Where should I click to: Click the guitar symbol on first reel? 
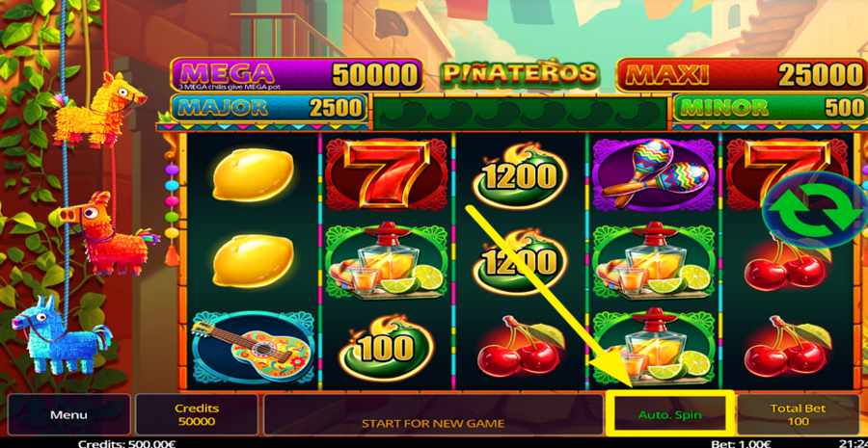click(x=253, y=348)
